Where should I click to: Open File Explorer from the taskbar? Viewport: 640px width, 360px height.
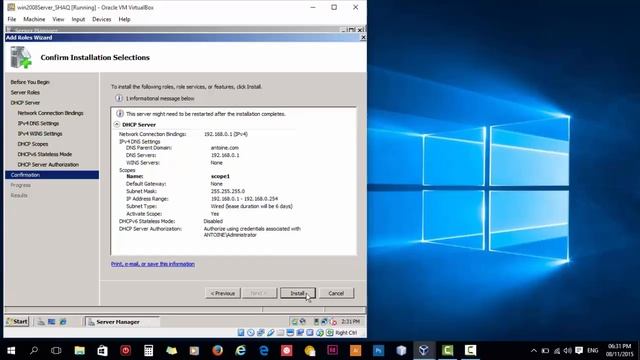(80, 350)
